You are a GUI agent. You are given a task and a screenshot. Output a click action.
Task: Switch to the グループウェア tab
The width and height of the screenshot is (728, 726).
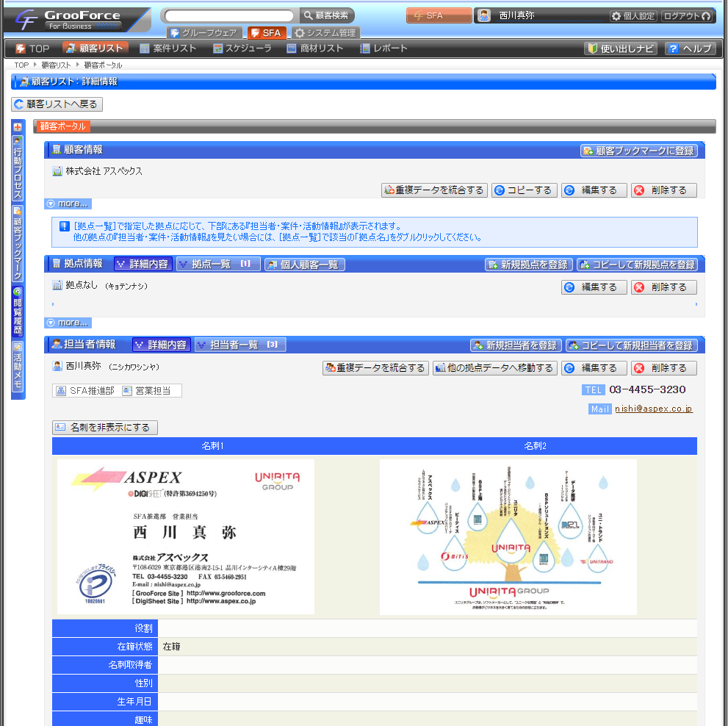205,33
